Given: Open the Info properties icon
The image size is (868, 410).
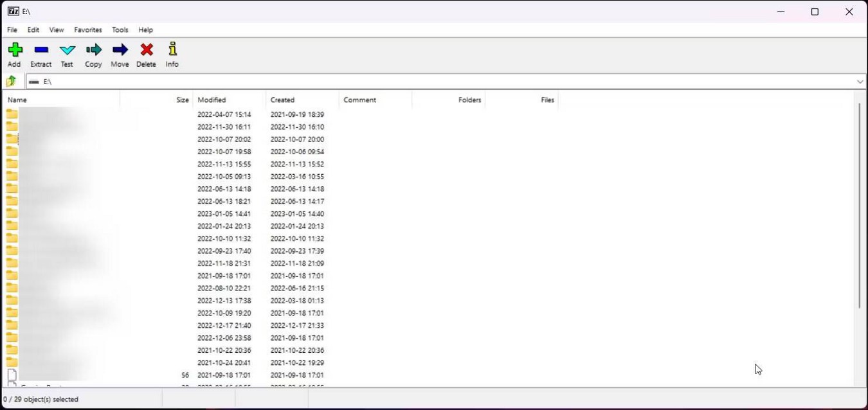Looking at the screenshot, I should pyautogui.click(x=172, y=55).
